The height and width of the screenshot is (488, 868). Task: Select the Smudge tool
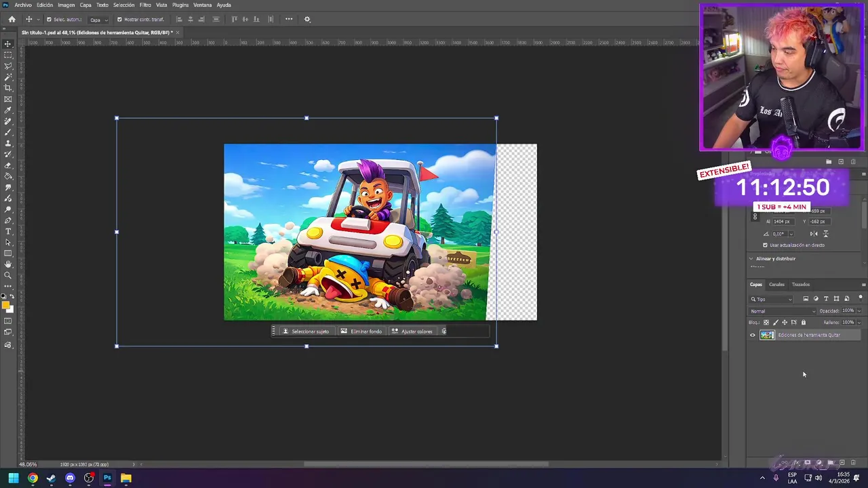click(x=8, y=187)
